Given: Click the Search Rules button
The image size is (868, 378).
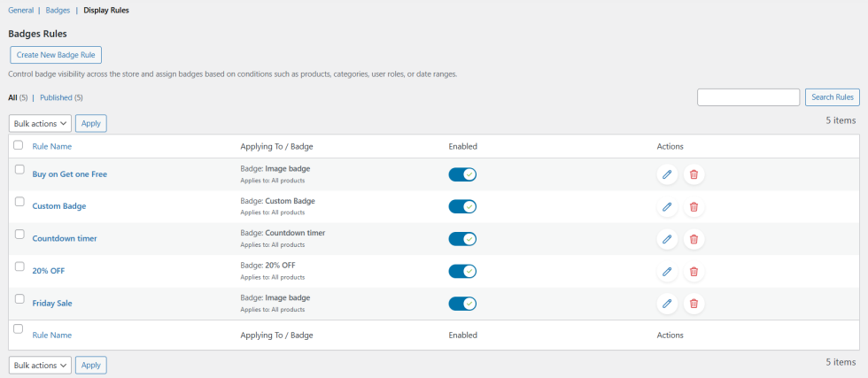Looking at the screenshot, I should pyautogui.click(x=833, y=97).
